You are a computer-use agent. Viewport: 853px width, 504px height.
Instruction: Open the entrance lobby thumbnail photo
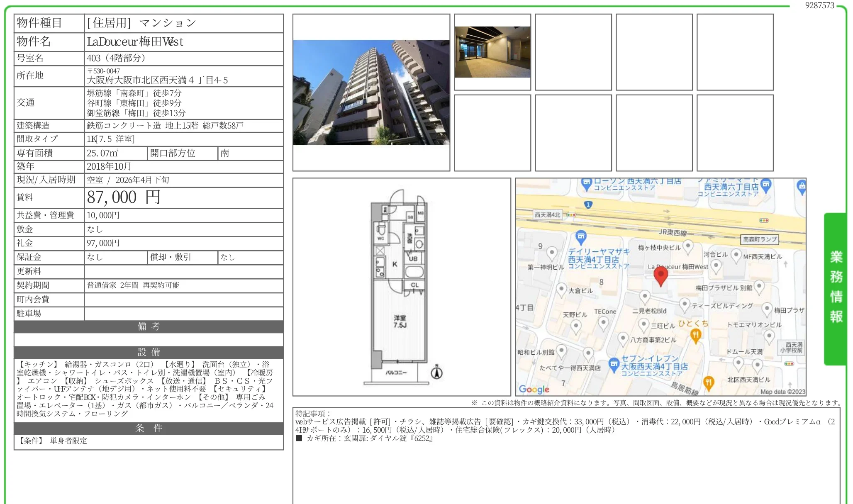[492, 52]
